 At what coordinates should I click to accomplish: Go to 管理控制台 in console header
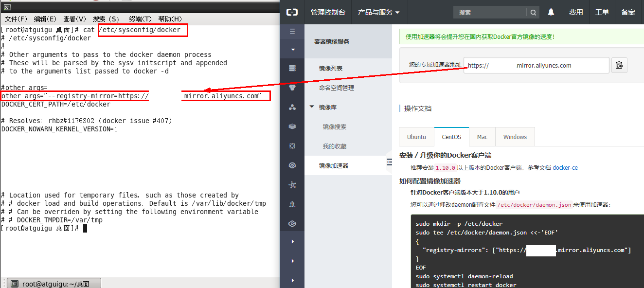(328, 12)
